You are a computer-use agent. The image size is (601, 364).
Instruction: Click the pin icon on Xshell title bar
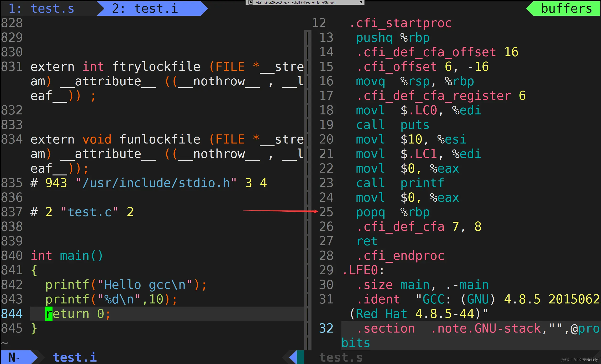[251, 2]
